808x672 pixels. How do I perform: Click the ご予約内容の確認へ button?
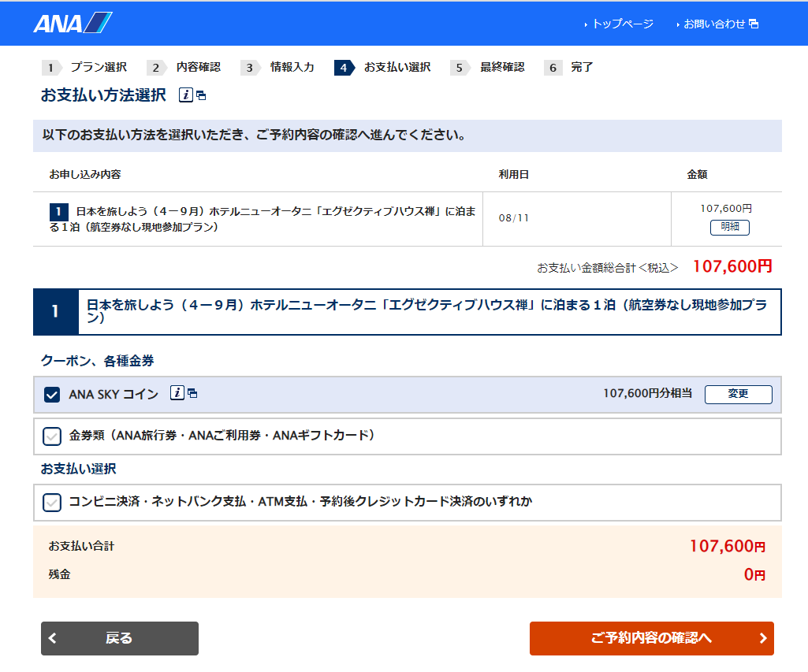pos(651,638)
